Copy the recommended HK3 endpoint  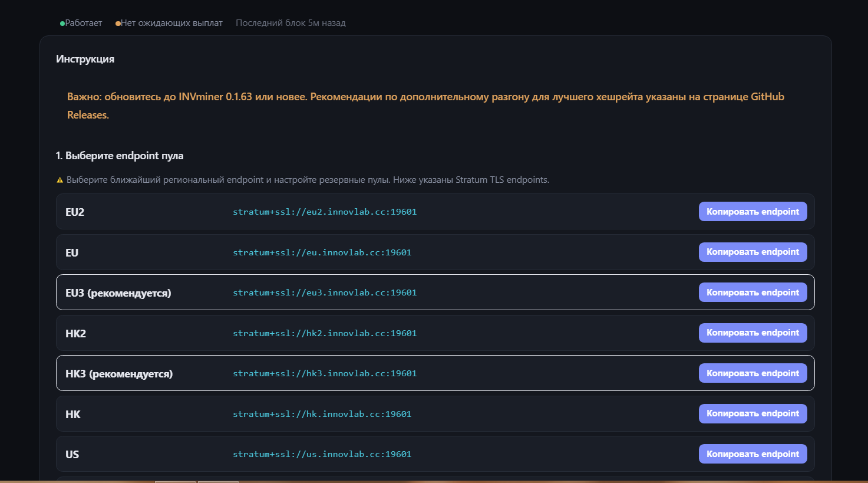click(753, 373)
